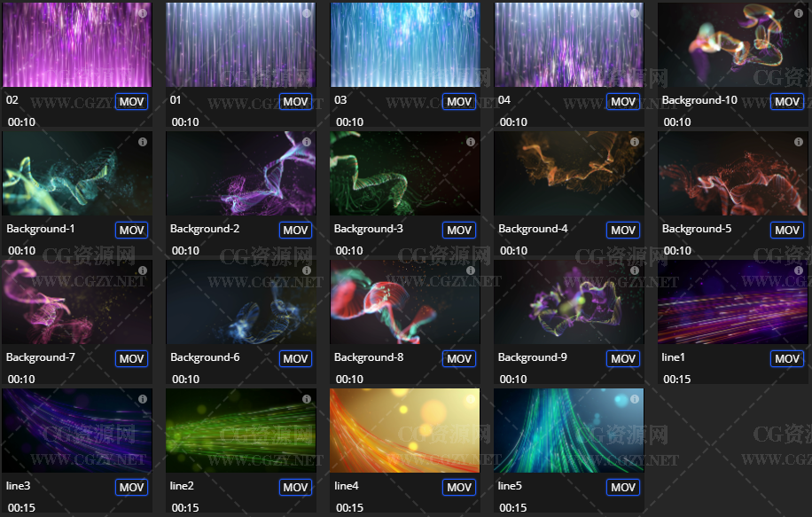Click the info icon on Background-10 thumbnail

click(x=799, y=13)
